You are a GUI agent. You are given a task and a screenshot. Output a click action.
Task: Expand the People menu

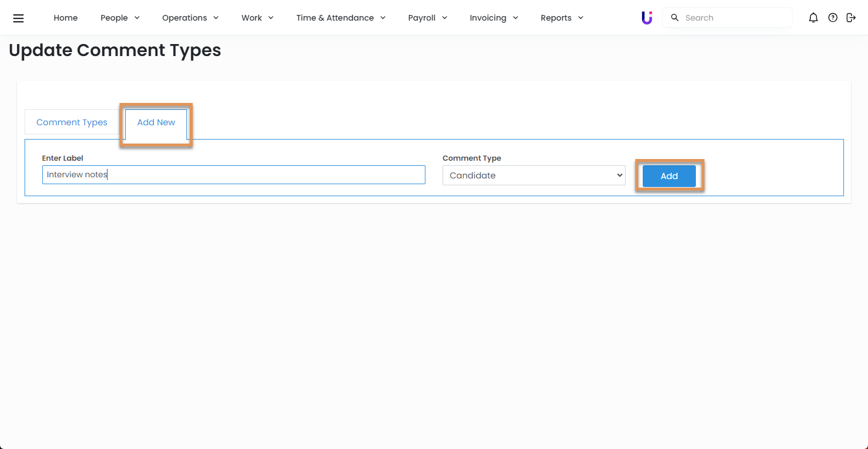pos(120,18)
